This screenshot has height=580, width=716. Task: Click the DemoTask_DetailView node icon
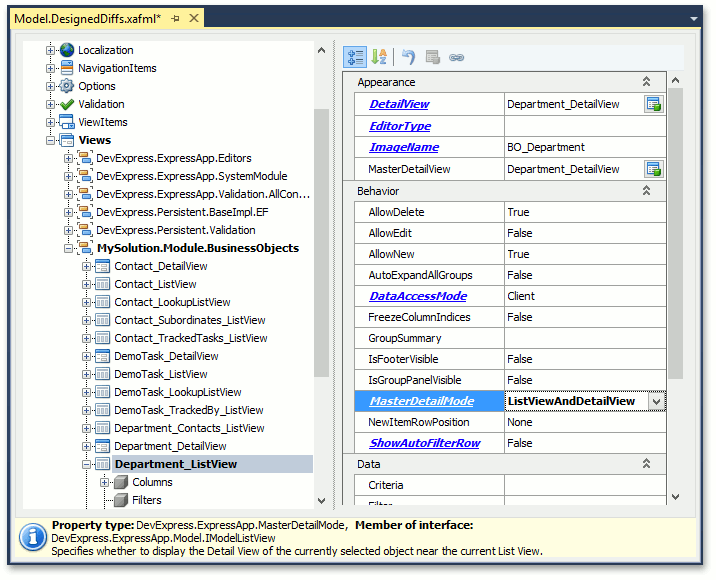point(102,356)
